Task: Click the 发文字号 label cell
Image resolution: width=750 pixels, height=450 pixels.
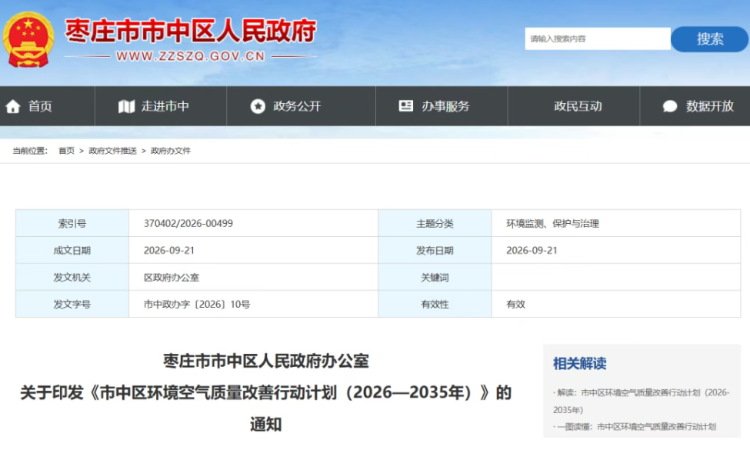Action: tap(72, 304)
